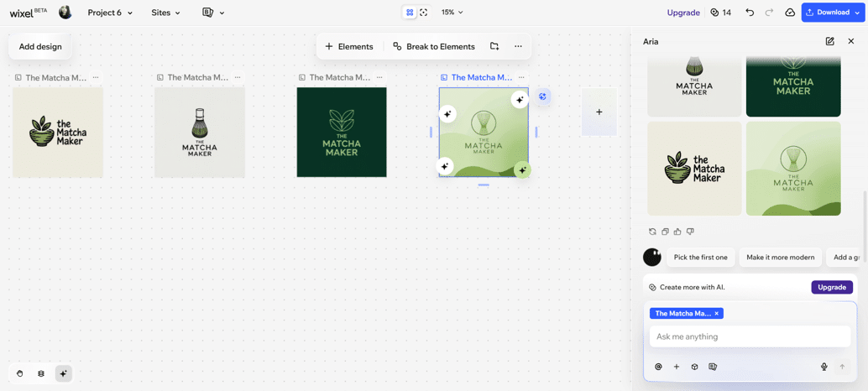Undo the last action
This screenshot has height=391, width=868.
pyautogui.click(x=750, y=13)
